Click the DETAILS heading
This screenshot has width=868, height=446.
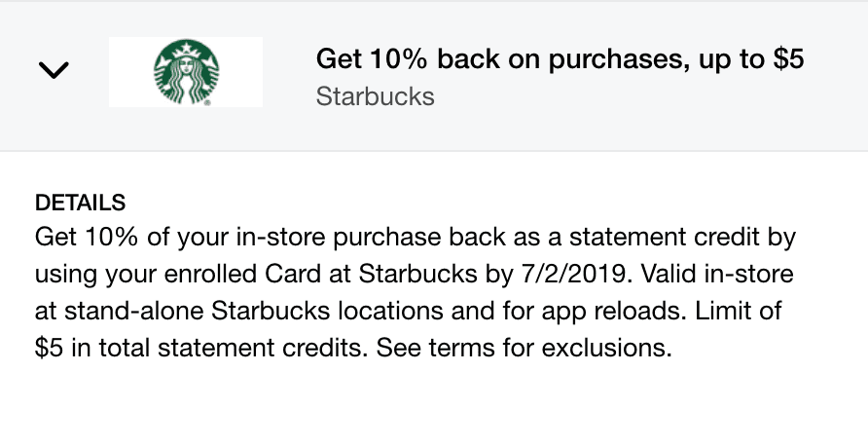[x=80, y=203]
